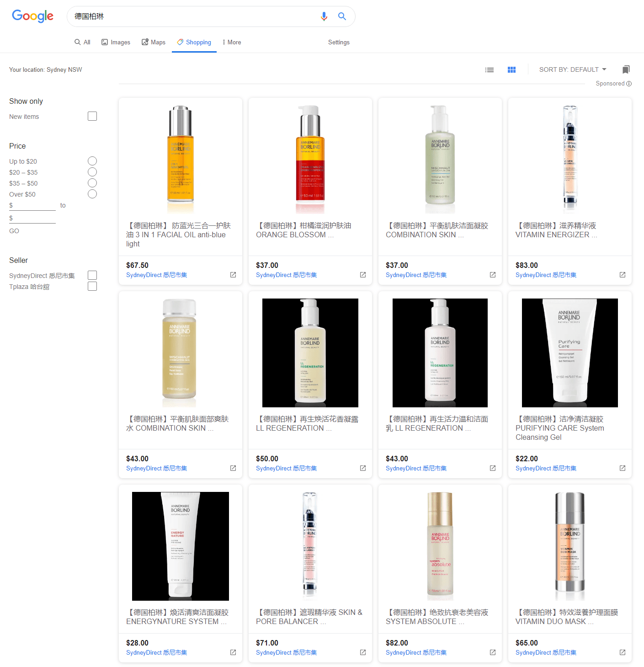
Task: Click the voice search microphone icon
Action: pyautogui.click(x=324, y=16)
